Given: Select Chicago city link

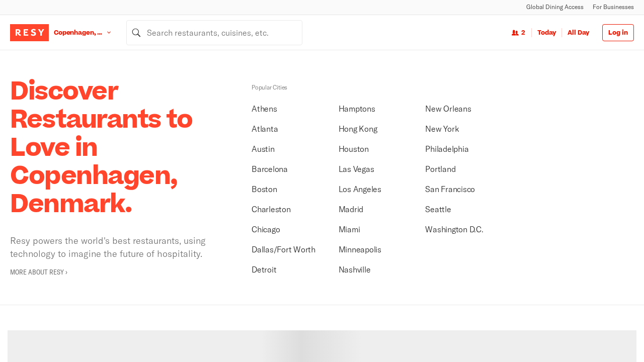Looking at the screenshot, I should pyautogui.click(x=266, y=229).
